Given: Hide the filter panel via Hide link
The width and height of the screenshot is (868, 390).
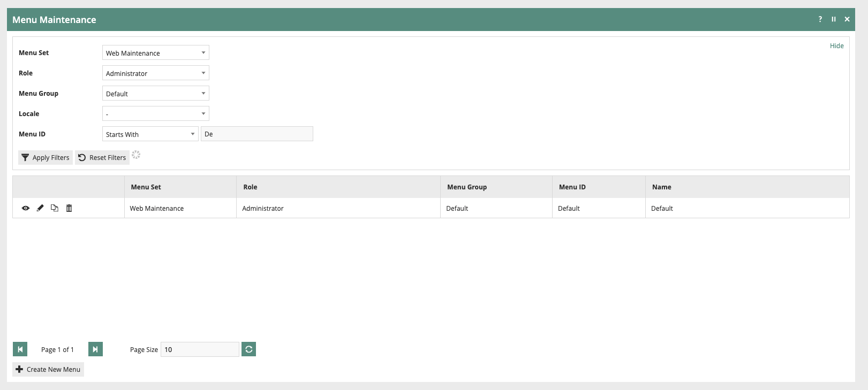Looking at the screenshot, I should [x=836, y=46].
